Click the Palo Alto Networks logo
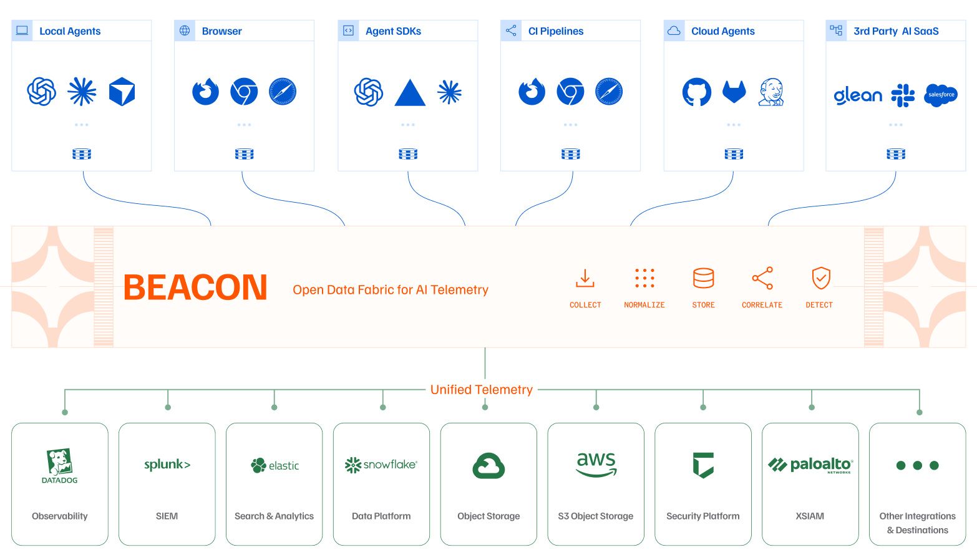 pyautogui.click(x=810, y=465)
